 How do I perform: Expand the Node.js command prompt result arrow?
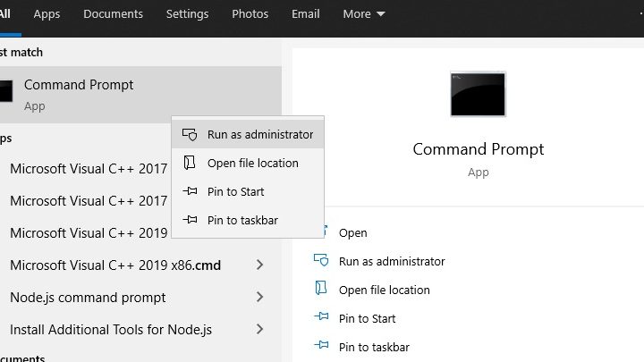pyautogui.click(x=259, y=297)
